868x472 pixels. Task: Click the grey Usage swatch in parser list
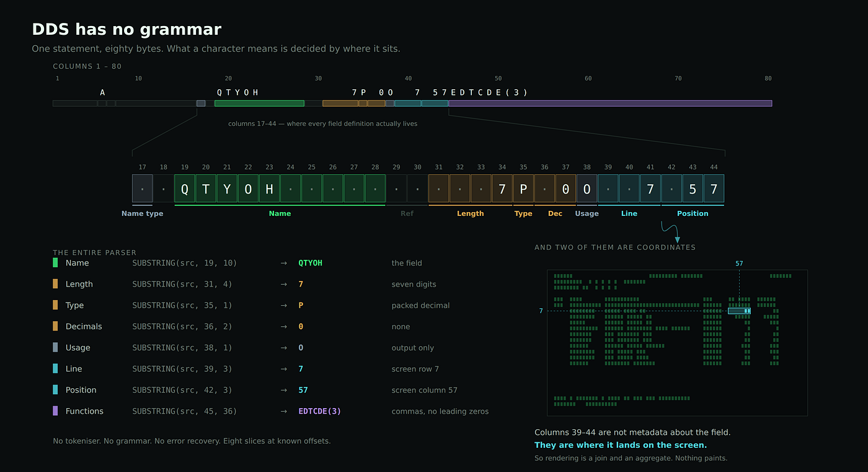tap(55, 348)
